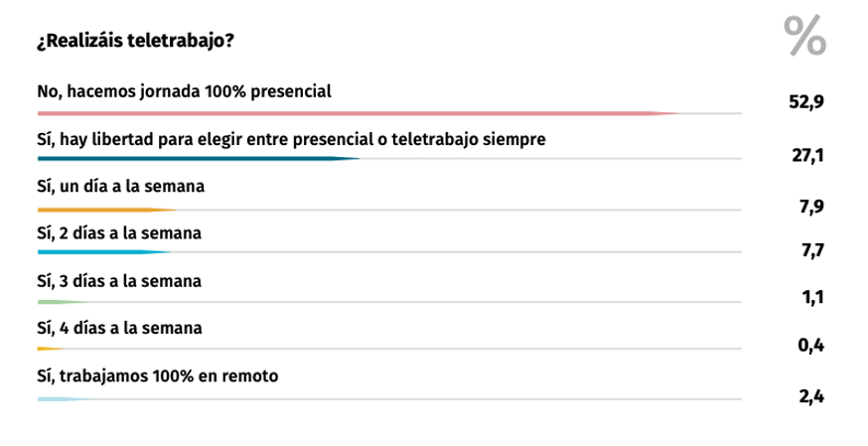This screenshot has height=446, width=868.
Task: Click the large percent symbol icon
Action: pos(804,38)
